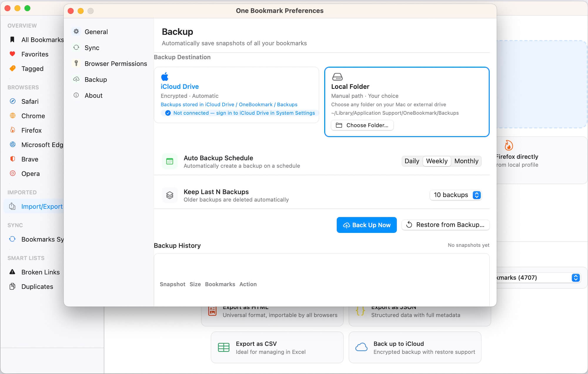Click the drive icon on Local Folder card
The image size is (588, 374).
click(x=337, y=77)
